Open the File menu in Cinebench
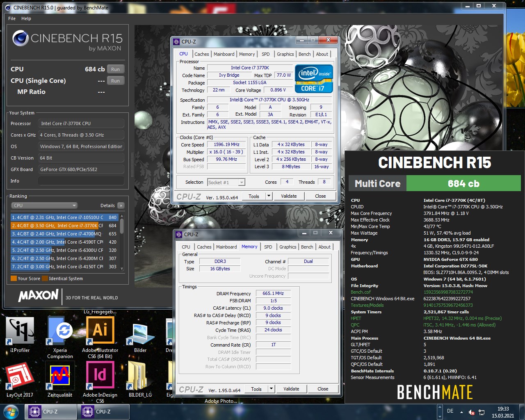 coord(12,18)
